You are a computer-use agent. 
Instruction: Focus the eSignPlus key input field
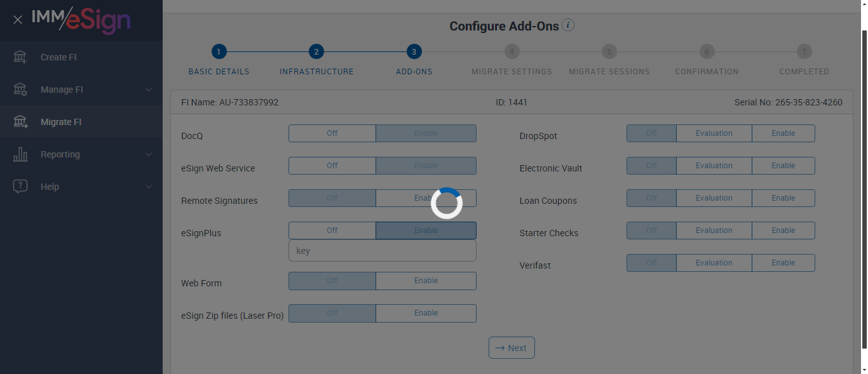[382, 251]
